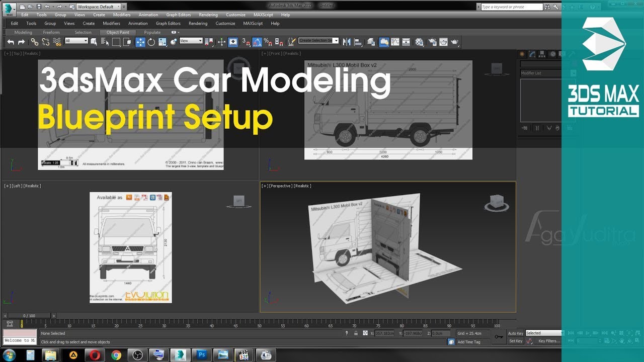Pick the Rectangular Selection Region tool

point(116,42)
